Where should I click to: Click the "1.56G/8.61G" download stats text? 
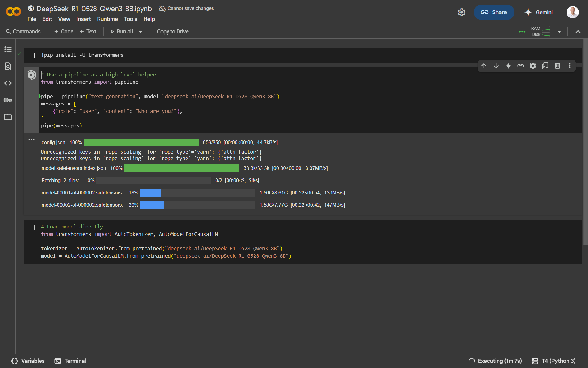[x=273, y=193]
